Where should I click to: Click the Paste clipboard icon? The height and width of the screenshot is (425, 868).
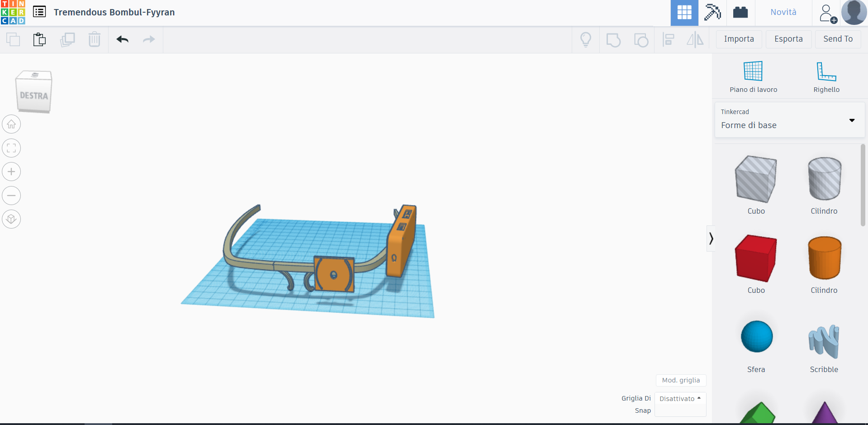click(x=40, y=39)
